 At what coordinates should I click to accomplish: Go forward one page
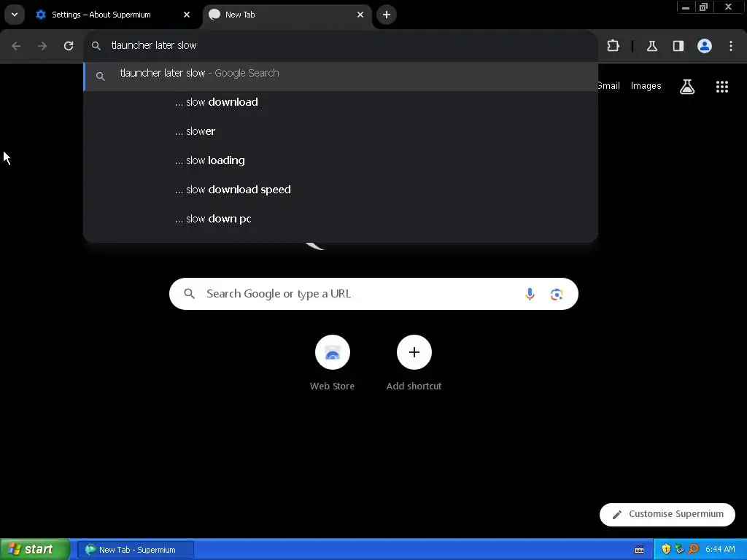pyautogui.click(x=42, y=46)
